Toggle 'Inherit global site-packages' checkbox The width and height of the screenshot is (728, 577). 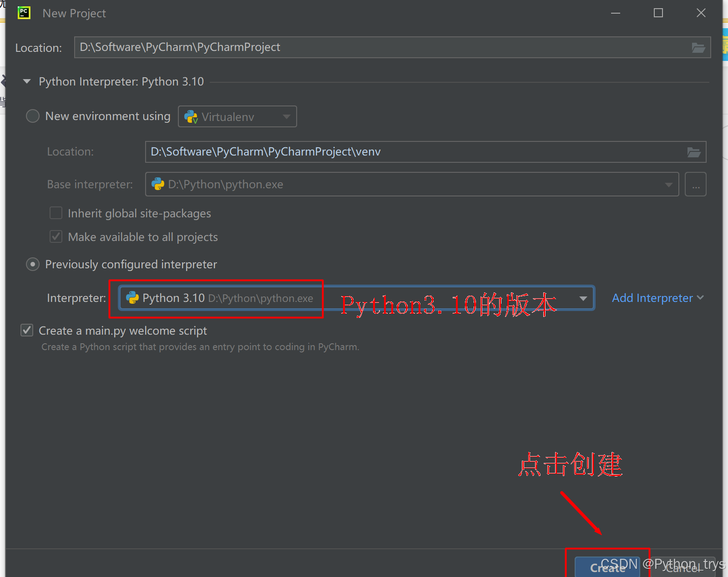(56, 213)
